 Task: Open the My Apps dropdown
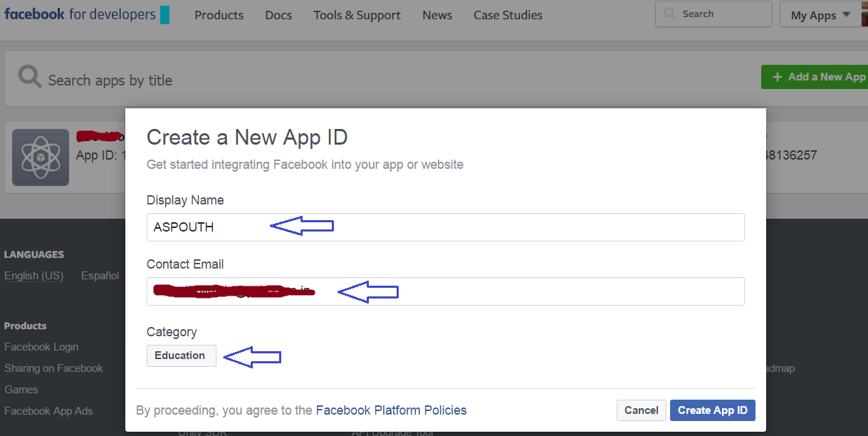click(x=815, y=14)
